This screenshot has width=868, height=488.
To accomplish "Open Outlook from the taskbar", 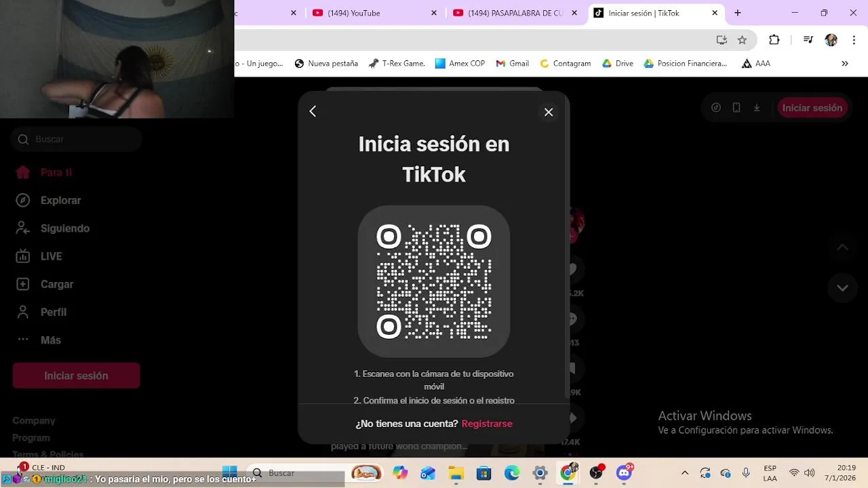I will 428,472.
